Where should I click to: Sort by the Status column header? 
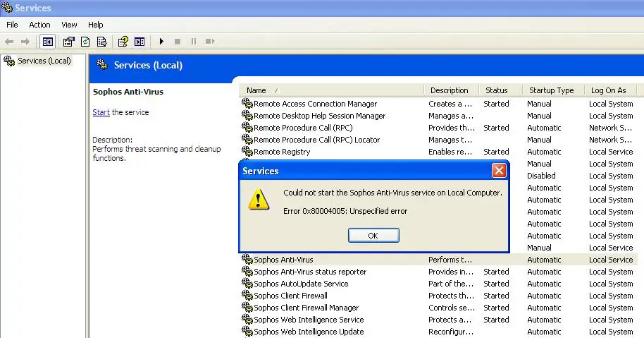501,90
